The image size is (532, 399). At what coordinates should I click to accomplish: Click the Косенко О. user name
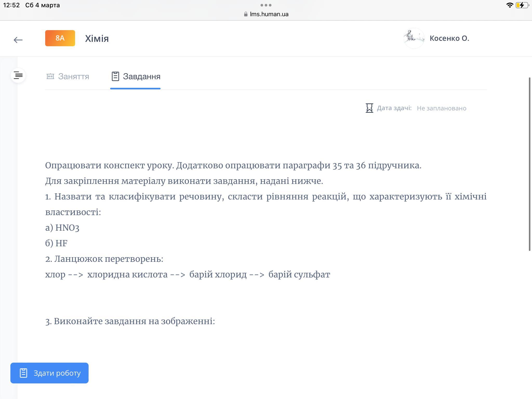tap(449, 38)
